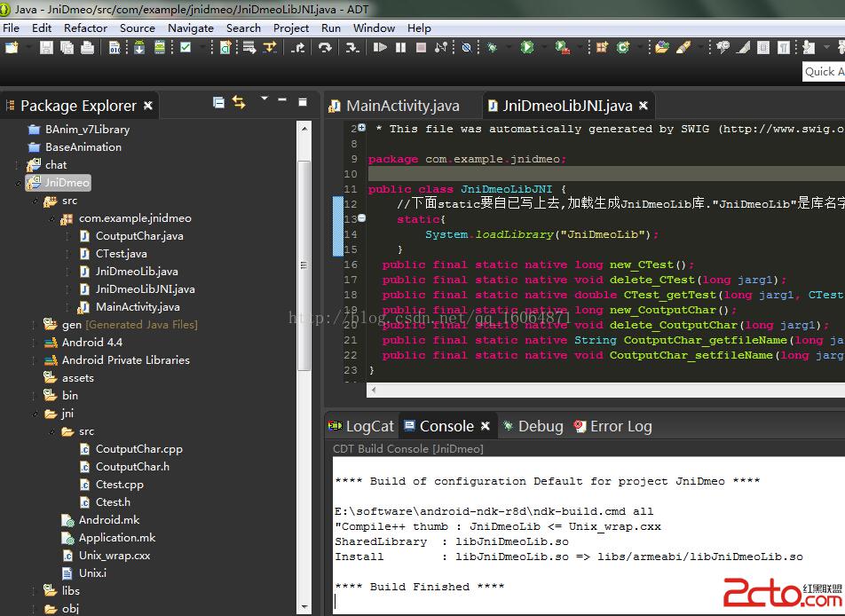Collapse the static block fold marker
The image size is (845, 616).
coord(362,218)
